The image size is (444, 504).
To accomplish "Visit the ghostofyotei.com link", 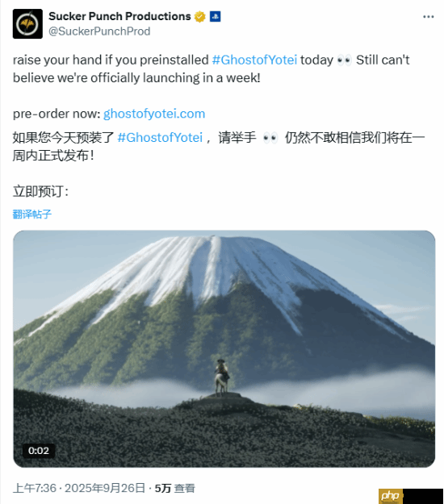I will coord(154,114).
